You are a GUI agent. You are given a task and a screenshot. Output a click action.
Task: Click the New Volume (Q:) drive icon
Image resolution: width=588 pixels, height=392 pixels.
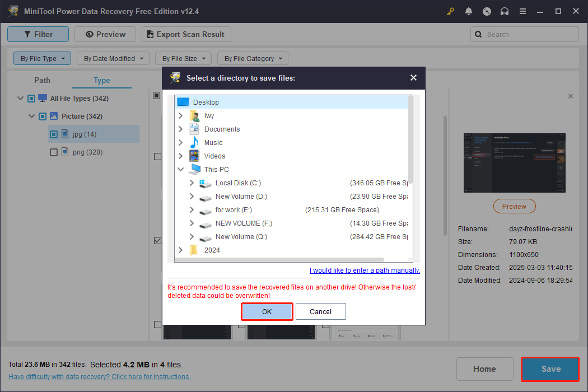(205, 238)
